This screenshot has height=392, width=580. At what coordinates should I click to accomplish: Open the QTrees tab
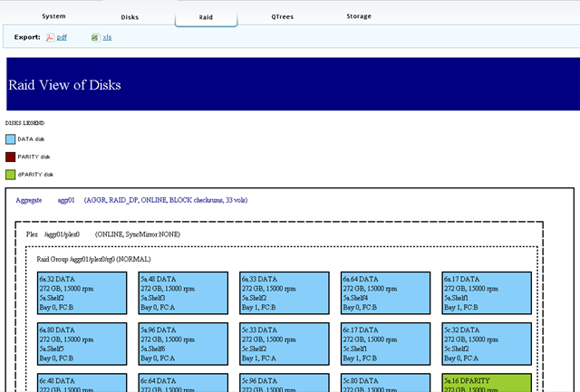(x=282, y=16)
